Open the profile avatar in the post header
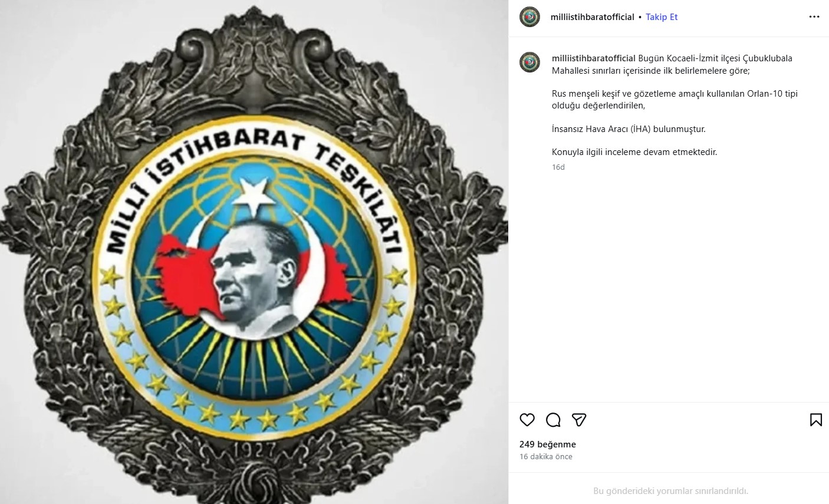This screenshot has width=829, height=504. [529, 17]
